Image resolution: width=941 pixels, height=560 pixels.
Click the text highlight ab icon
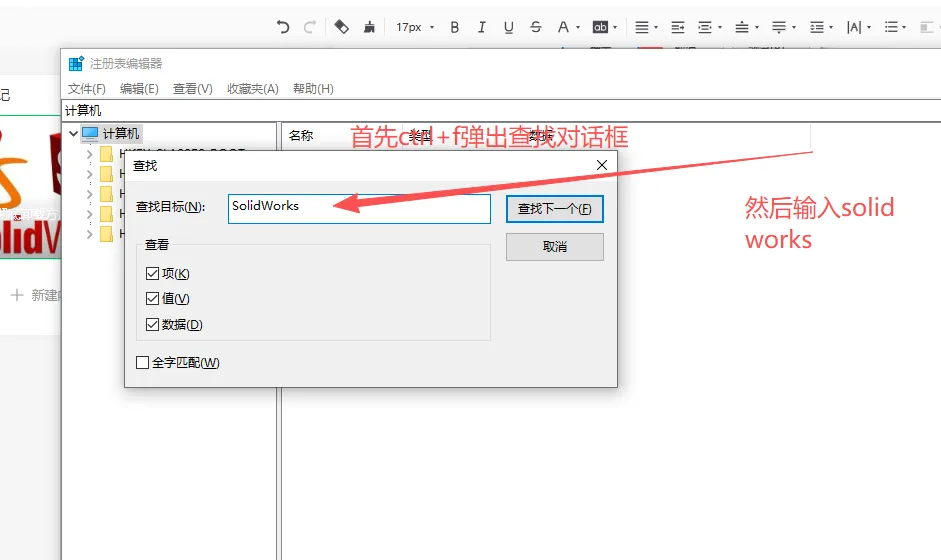pos(600,27)
